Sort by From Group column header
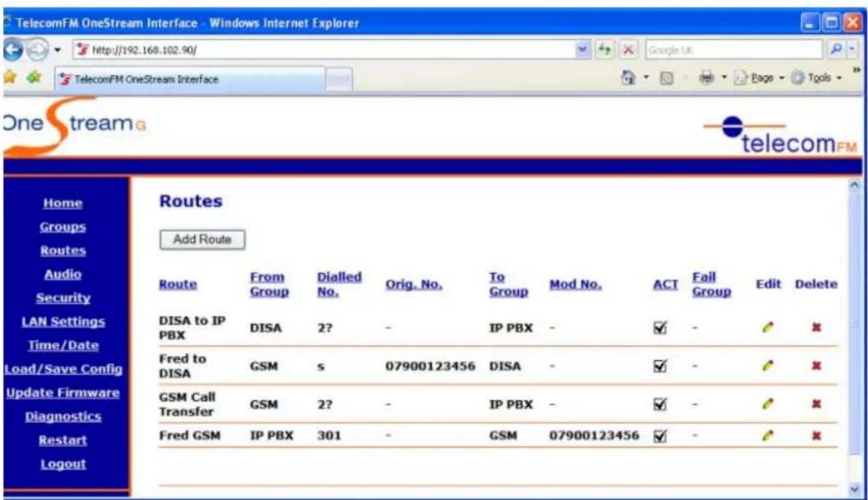 coord(269,284)
